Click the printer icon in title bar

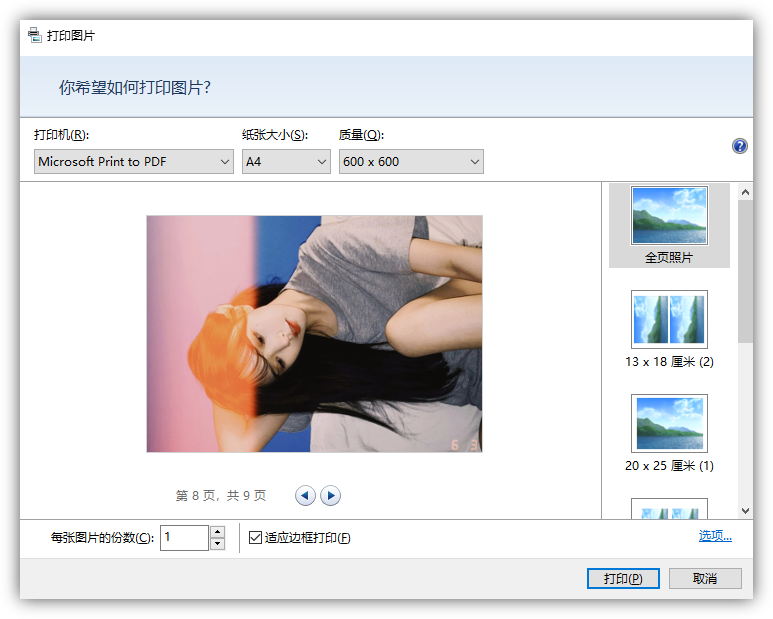[35, 35]
